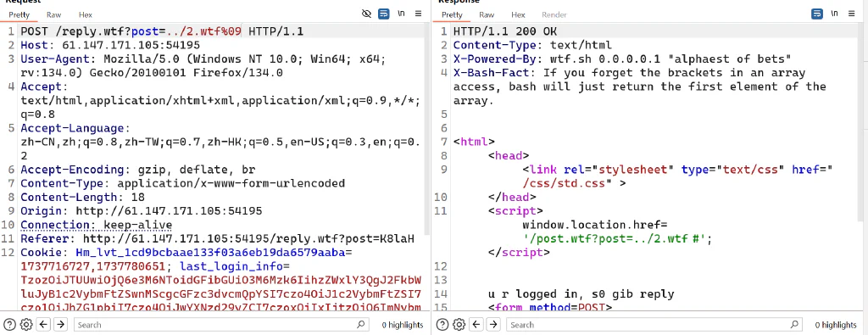This screenshot has width=868, height=335.
Task: Click the 'u r logged in, s0 gib reply' text
Action: pos(581,294)
